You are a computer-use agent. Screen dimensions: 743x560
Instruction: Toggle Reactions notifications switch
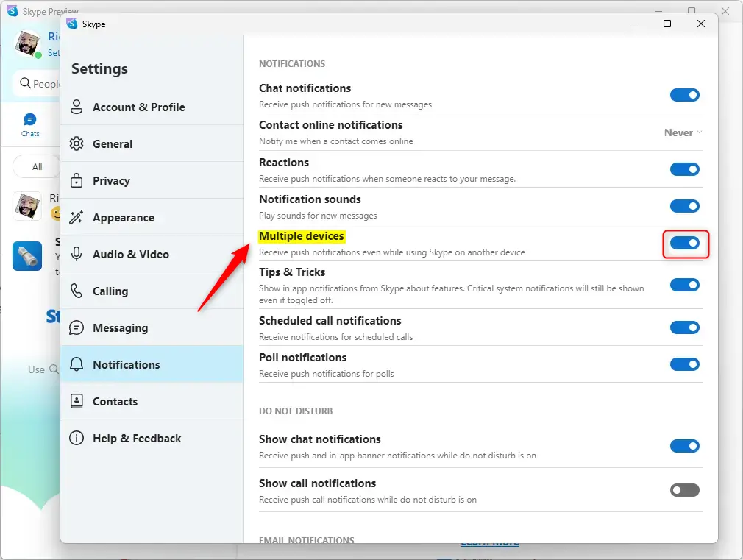pyautogui.click(x=684, y=169)
